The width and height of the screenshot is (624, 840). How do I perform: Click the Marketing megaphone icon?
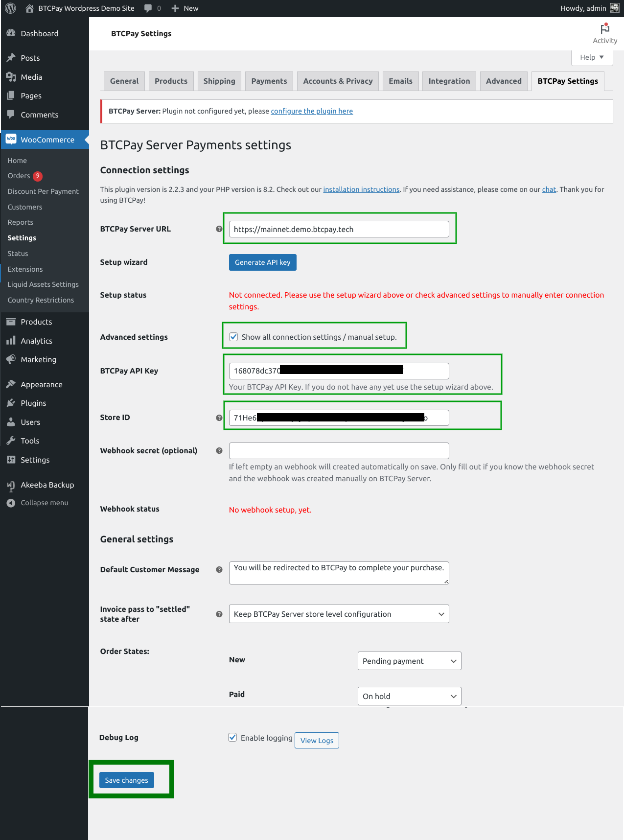tap(11, 359)
